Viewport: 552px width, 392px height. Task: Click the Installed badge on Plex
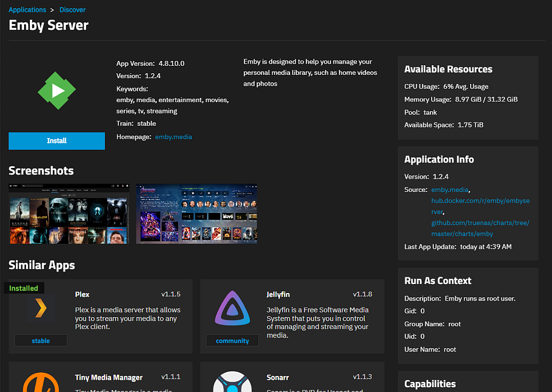coord(24,288)
